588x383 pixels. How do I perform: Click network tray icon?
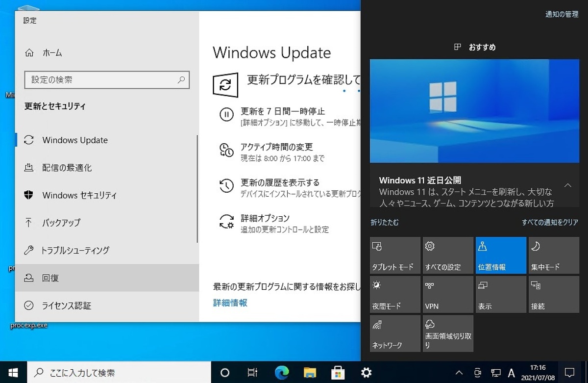click(496, 373)
